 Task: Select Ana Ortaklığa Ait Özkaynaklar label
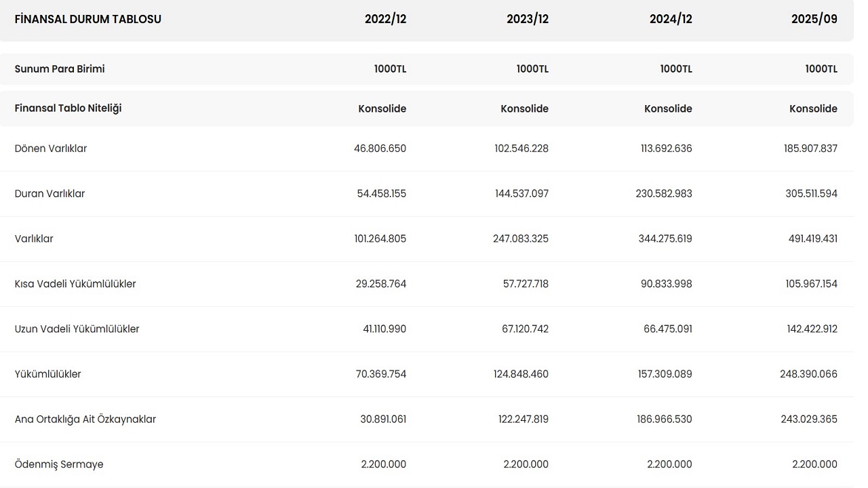point(85,420)
